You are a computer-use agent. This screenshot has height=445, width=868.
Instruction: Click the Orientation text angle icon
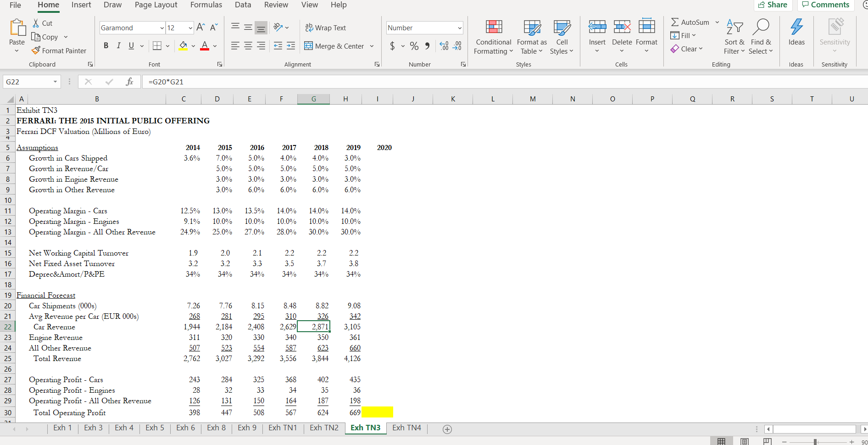pyautogui.click(x=278, y=28)
